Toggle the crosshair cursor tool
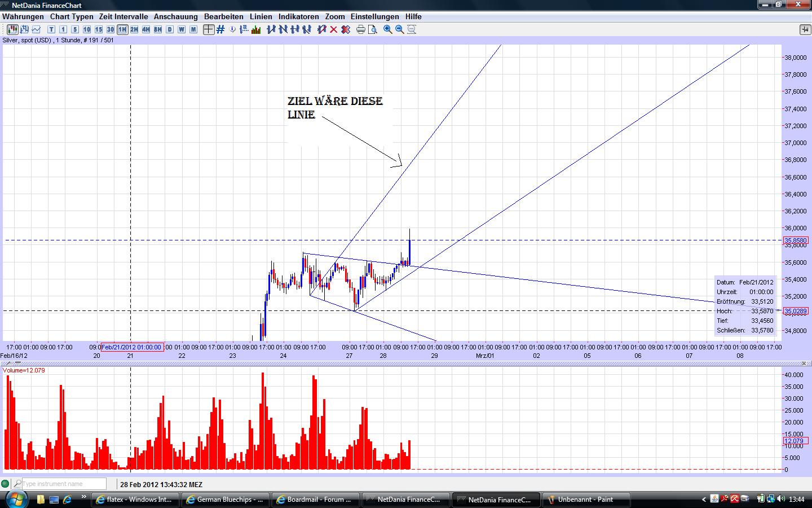This screenshot has width=812, height=508. [x=209, y=29]
